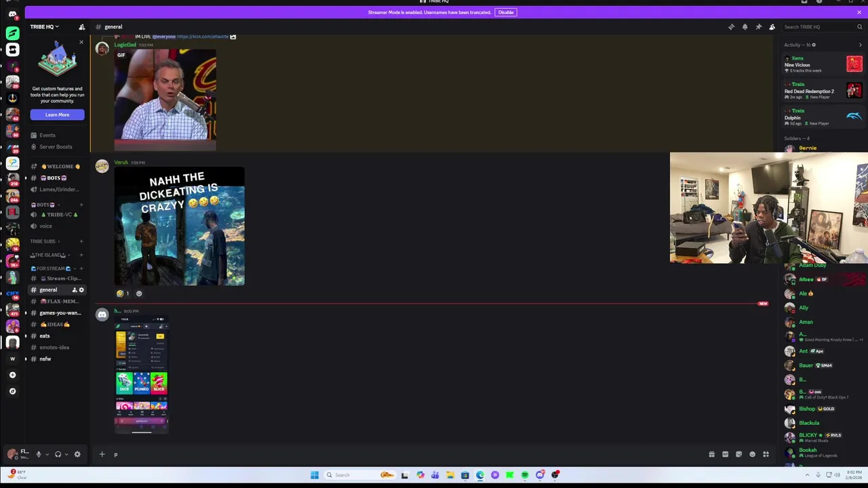Open notification settings bell icon

[745, 27]
